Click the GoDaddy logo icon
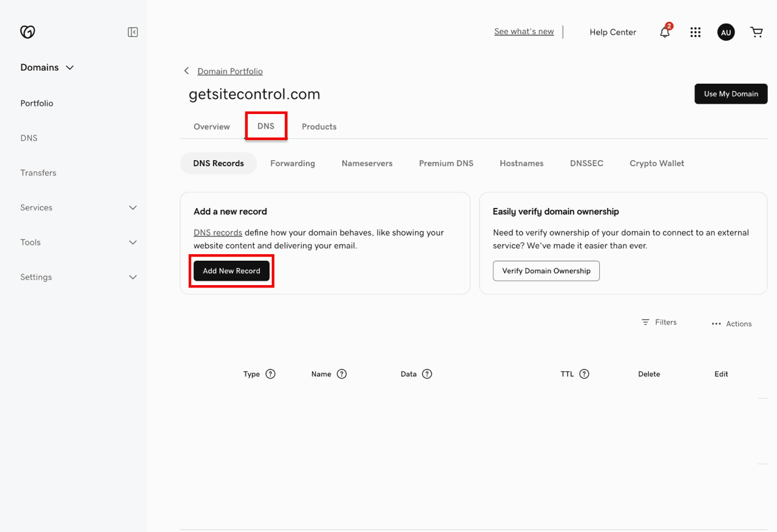Image resolution: width=777 pixels, height=532 pixels. 27,32
